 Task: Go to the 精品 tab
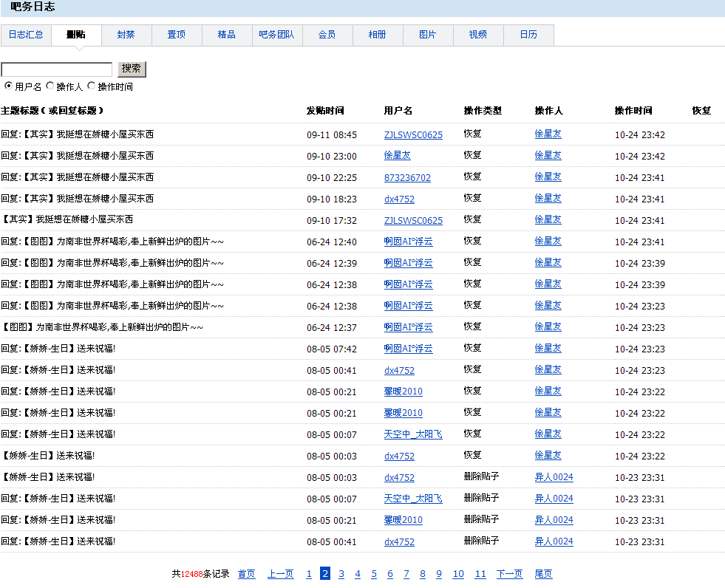[227, 35]
